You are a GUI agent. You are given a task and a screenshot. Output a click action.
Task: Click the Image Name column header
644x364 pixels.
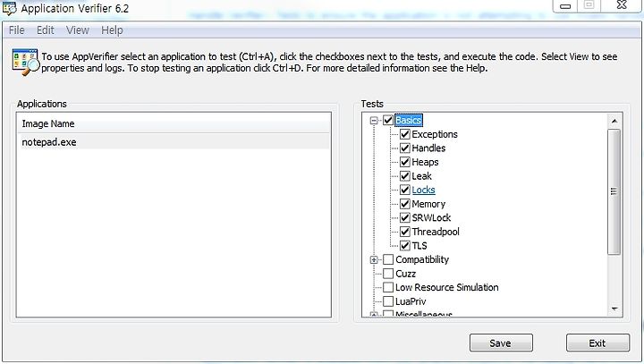coord(174,123)
